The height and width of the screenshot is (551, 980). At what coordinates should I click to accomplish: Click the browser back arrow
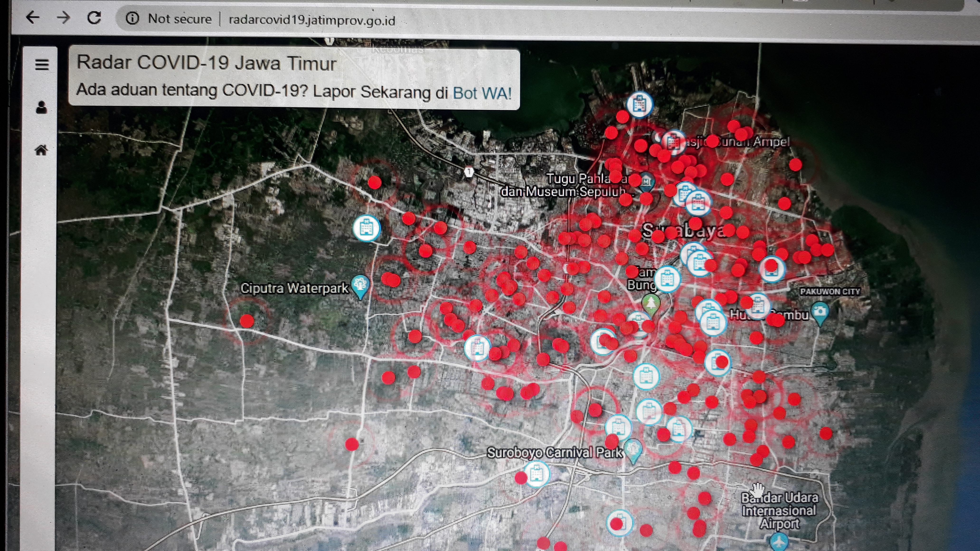coord(33,18)
